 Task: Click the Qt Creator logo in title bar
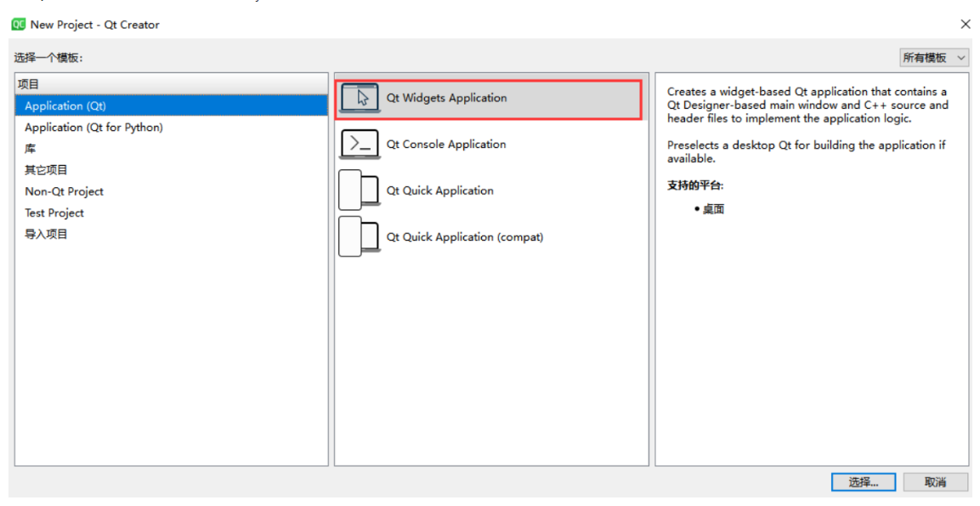pos(18,25)
